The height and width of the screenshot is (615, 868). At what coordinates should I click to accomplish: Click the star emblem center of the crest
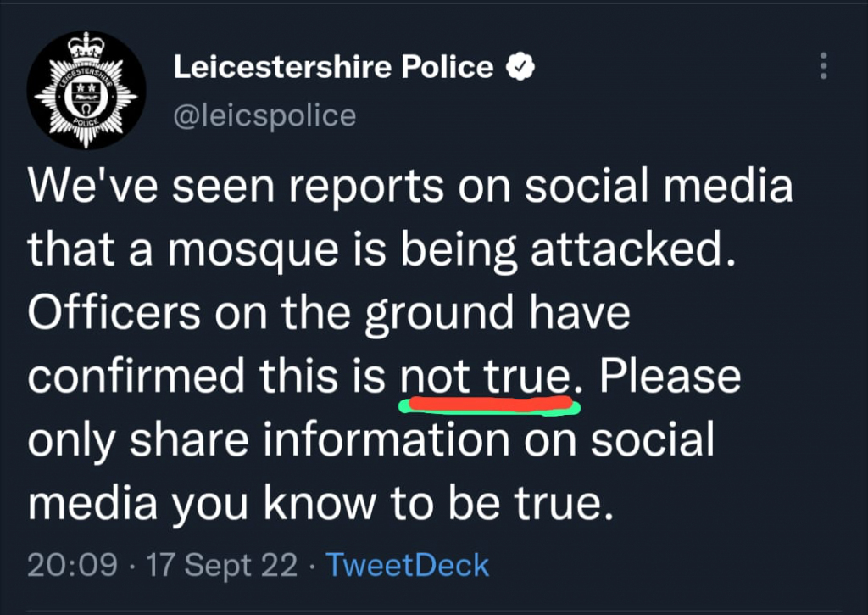(x=86, y=98)
